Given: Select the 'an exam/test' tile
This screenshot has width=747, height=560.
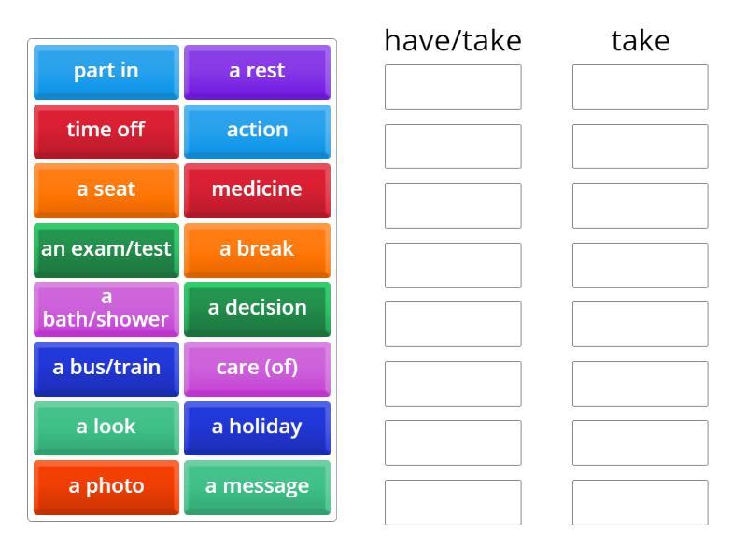Looking at the screenshot, I should point(106,250).
